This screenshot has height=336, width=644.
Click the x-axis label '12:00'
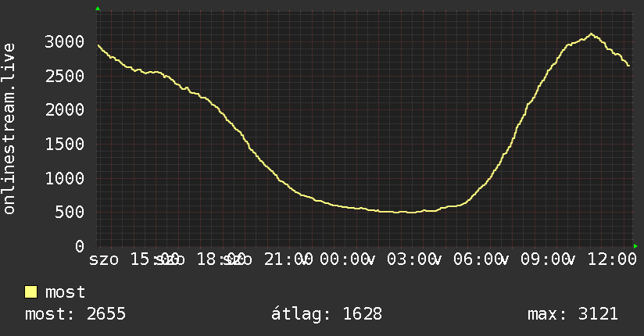pos(612,259)
